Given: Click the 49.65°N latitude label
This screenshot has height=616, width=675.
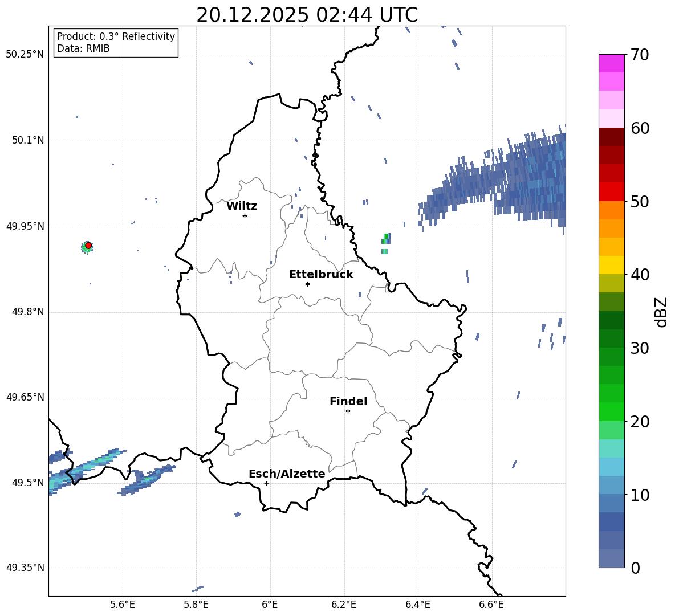Looking at the screenshot, I should (25, 397).
